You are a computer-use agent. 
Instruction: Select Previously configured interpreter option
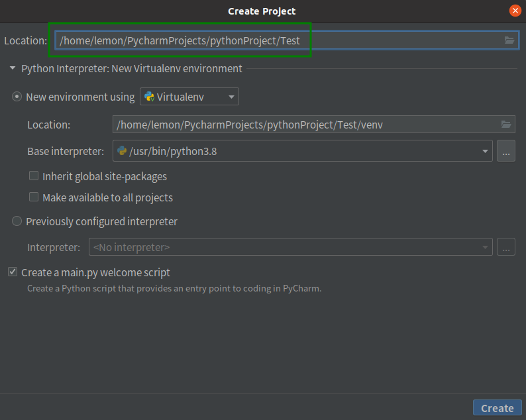point(17,221)
